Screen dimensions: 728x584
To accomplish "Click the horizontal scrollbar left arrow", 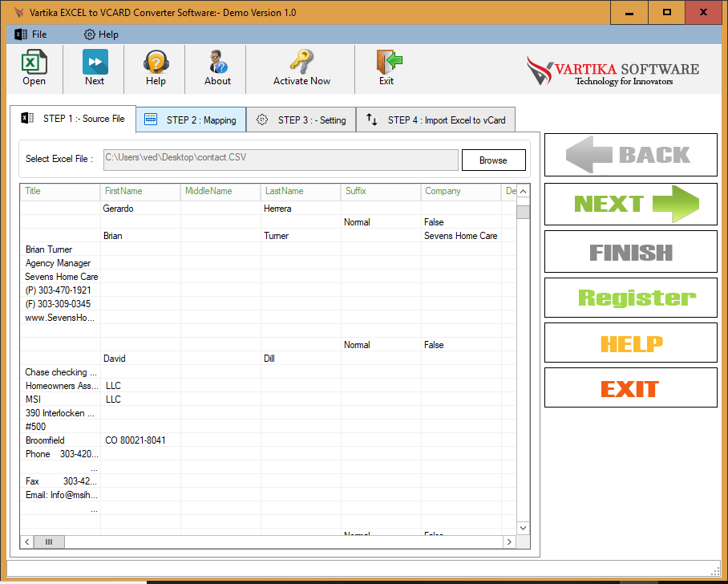I will (27, 541).
